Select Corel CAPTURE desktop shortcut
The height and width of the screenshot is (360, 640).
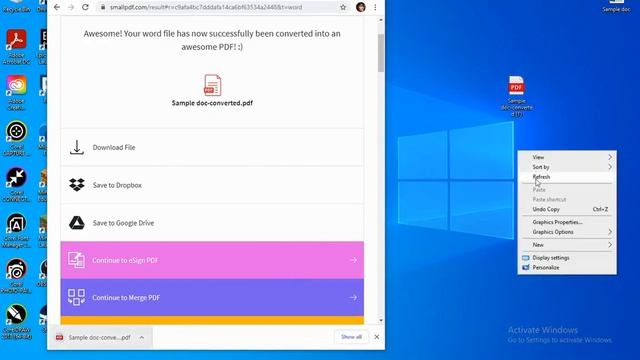coord(16,139)
